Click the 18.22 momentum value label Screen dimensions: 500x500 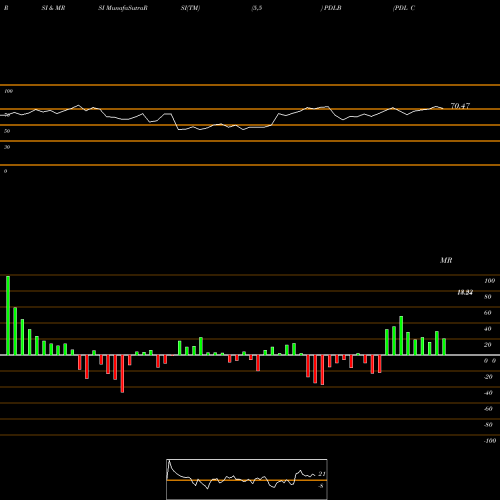pyautogui.click(x=465, y=293)
